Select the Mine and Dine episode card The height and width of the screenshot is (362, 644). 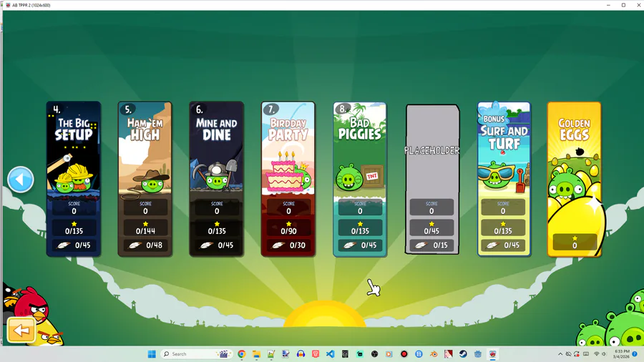[216, 179]
